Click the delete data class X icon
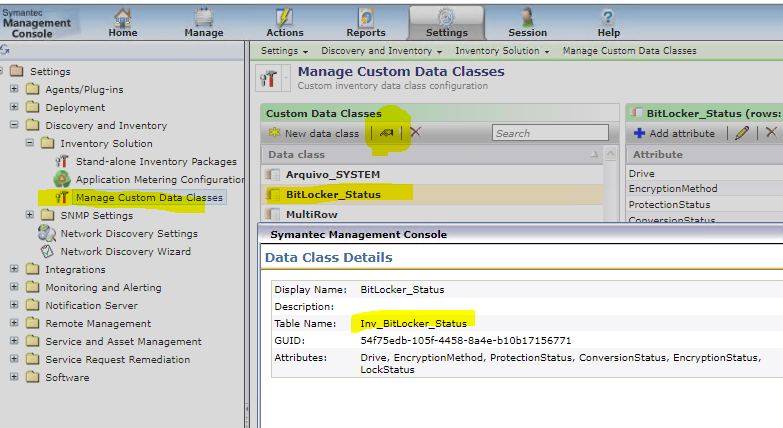The width and height of the screenshot is (783, 428). click(x=415, y=132)
